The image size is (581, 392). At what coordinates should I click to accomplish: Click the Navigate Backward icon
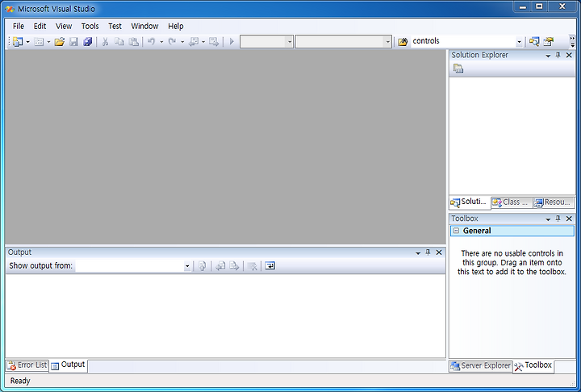pyautogui.click(x=194, y=41)
